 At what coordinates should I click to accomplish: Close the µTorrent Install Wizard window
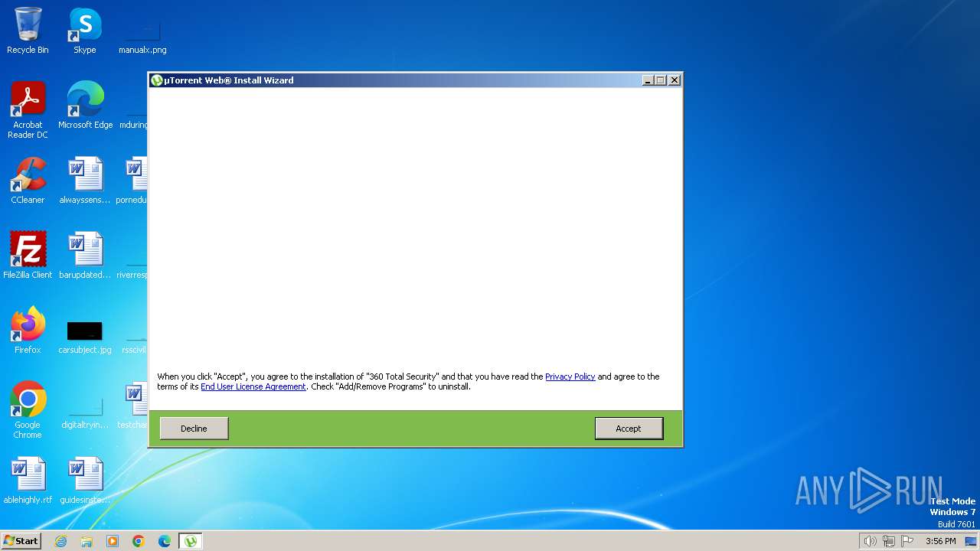pyautogui.click(x=675, y=80)
